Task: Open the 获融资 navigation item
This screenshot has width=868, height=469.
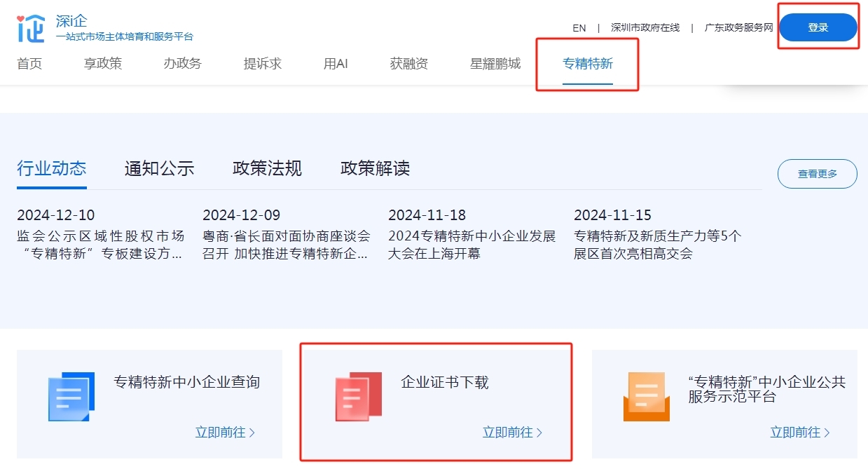Action: 409,64
